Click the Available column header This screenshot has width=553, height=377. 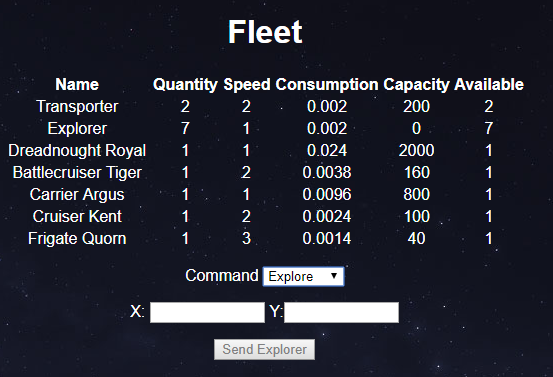click(488, 85)
